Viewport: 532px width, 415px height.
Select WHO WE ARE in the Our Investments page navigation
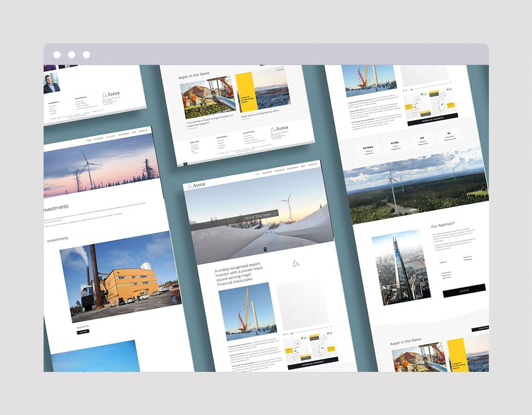click(98, 138)
